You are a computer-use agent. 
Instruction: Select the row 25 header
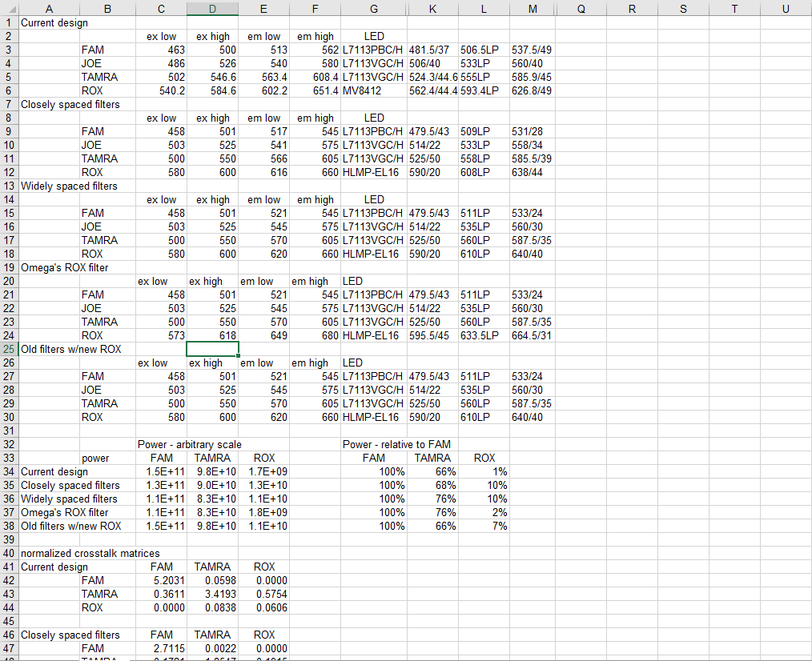point(8,349)
